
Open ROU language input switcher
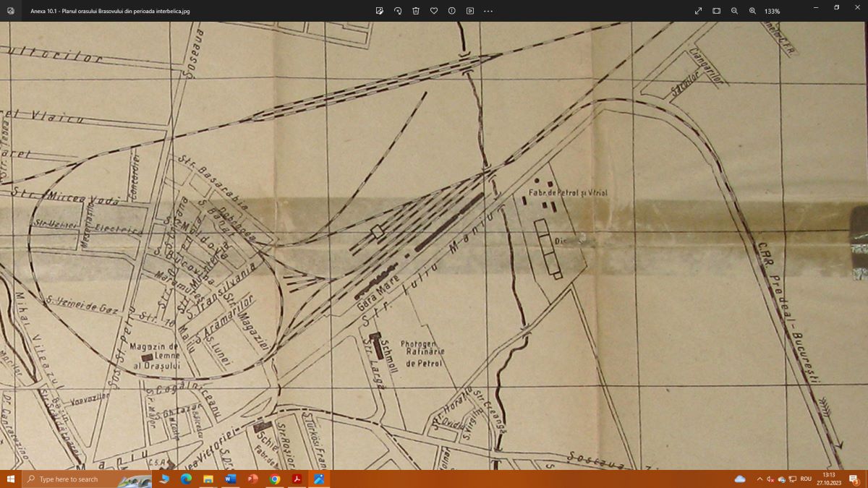(x=805, y=479)
